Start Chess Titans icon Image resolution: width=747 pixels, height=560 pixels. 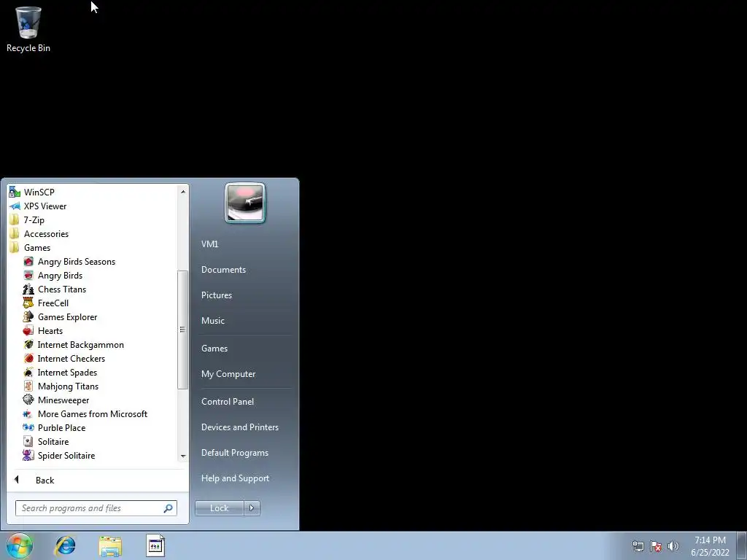[28, 289]
